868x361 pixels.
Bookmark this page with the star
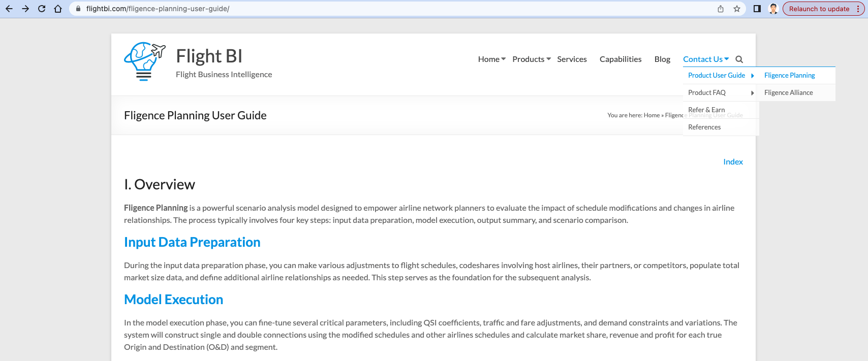[x=737, y=9]
